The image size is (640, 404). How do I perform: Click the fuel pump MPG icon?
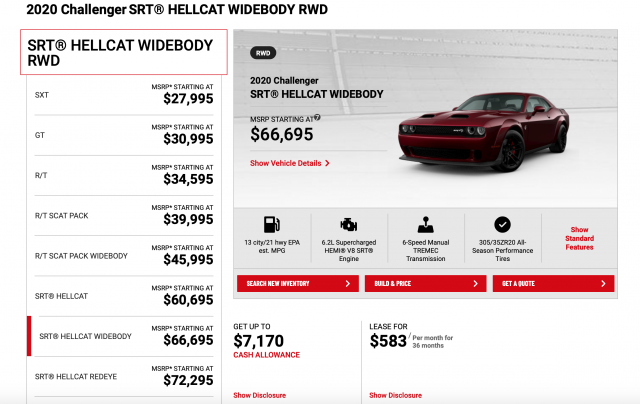point(272,224)
